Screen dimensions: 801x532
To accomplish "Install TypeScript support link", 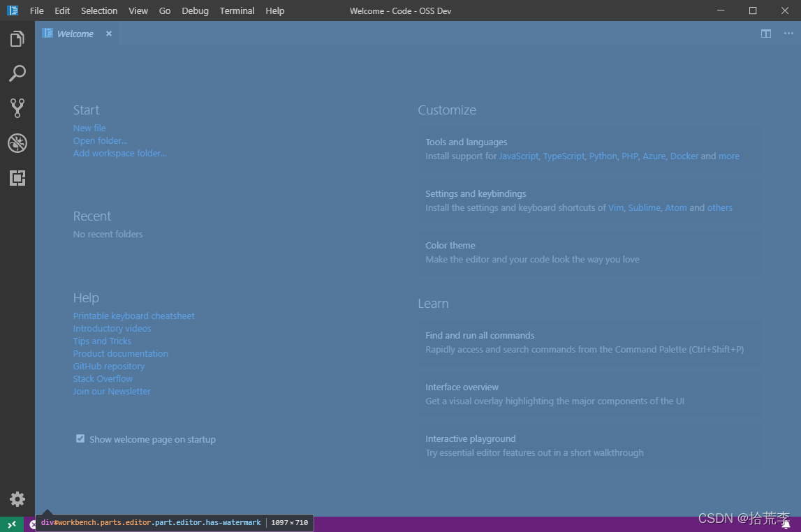I will 564,156.
